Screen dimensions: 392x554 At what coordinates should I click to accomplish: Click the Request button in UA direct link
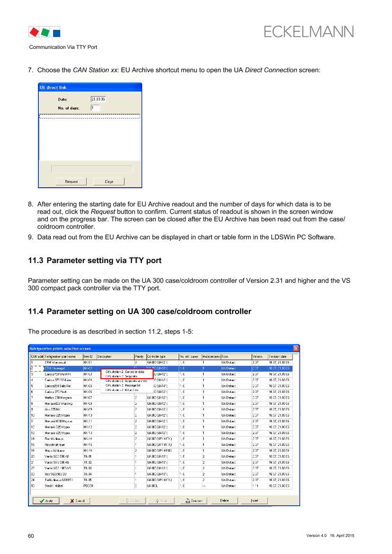71,182
